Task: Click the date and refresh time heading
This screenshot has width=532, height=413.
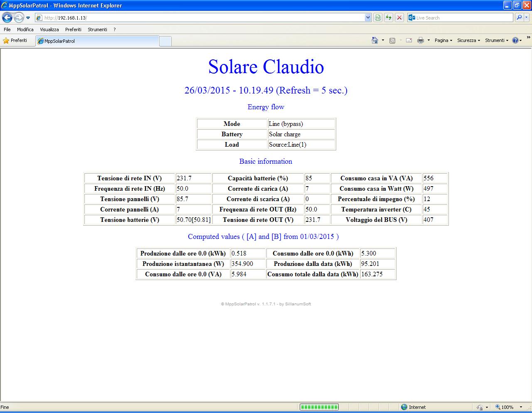Action: 266,90
